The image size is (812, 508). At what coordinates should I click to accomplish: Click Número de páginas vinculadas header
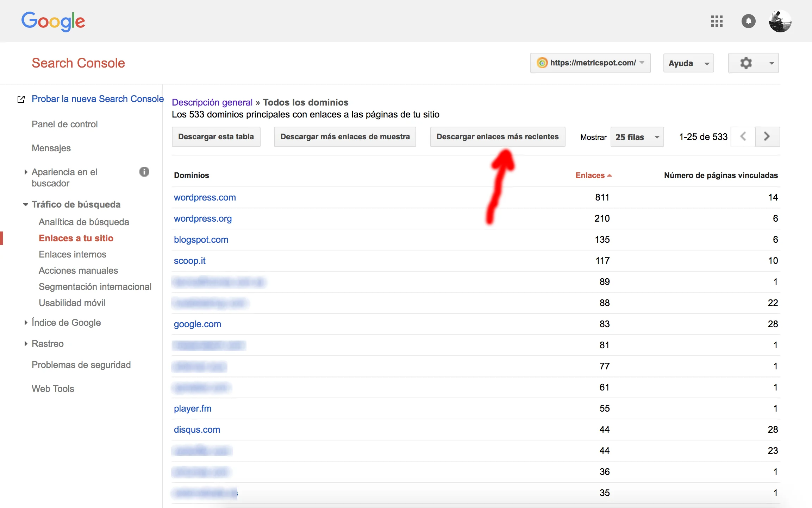click(x=721, y=175)
